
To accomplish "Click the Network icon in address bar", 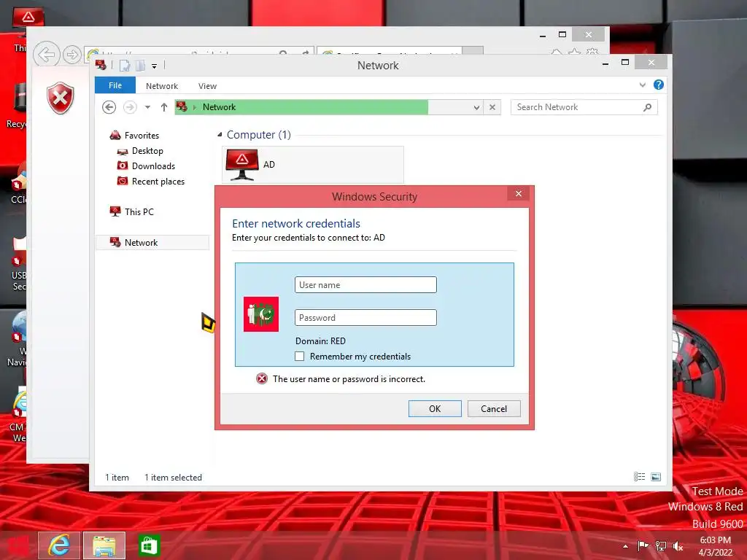I will [x=182, y=106].
